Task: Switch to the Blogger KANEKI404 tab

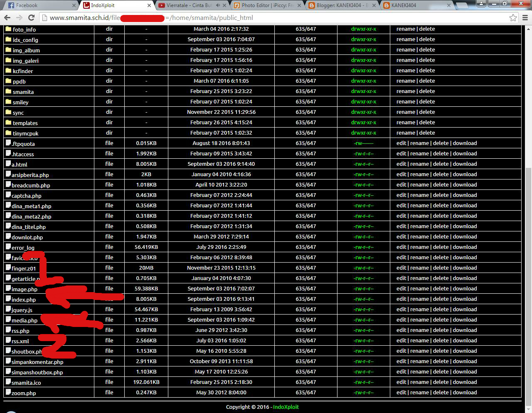Action: click(341, 5)
